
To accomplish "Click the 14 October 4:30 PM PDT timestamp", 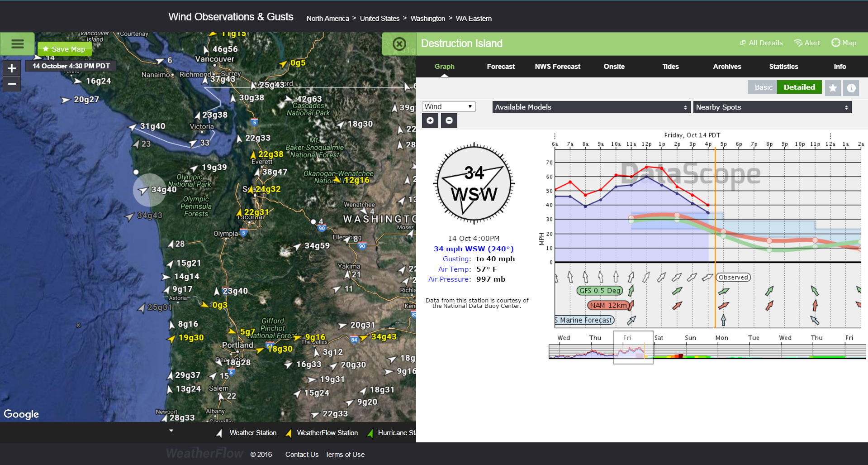I will tap(71, 66).
